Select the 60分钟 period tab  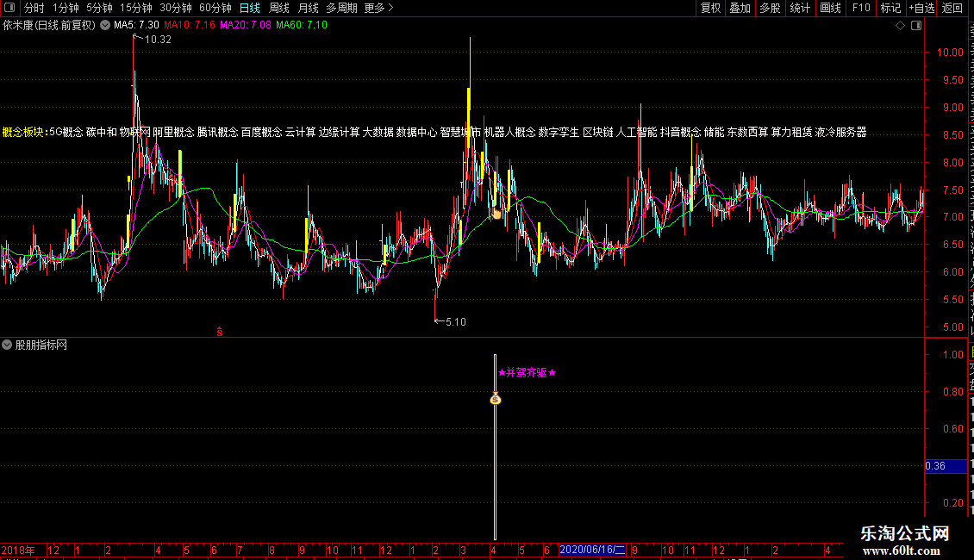click(215, 8)
